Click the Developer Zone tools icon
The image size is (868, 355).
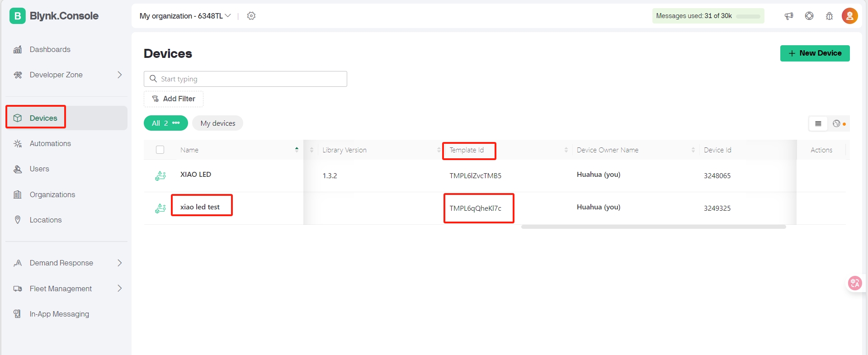pos(18,75)
